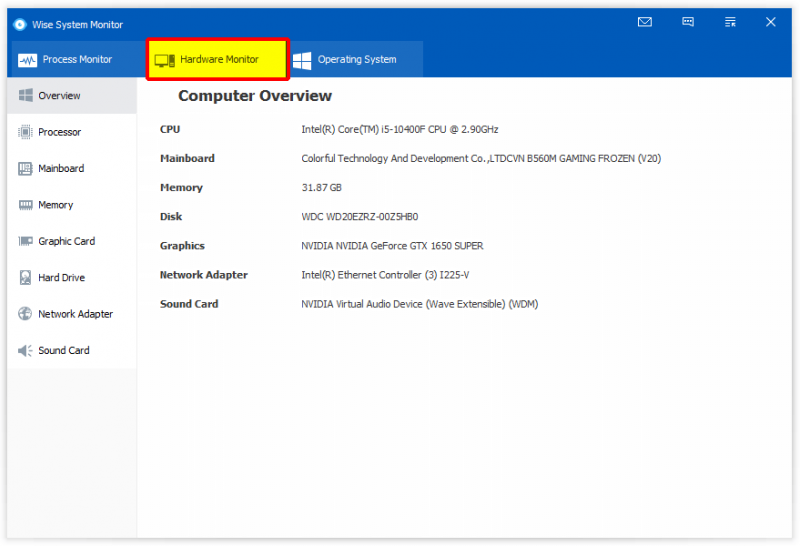The height and width of the screenshot is (546, 800).
Task: Click the CPU label in overview
Action: (170, 130)
